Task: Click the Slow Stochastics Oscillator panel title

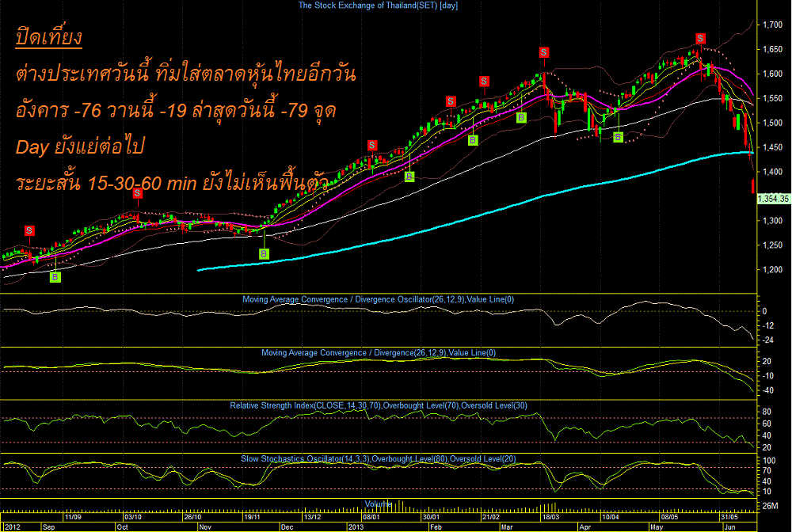Action: [379, 459]
